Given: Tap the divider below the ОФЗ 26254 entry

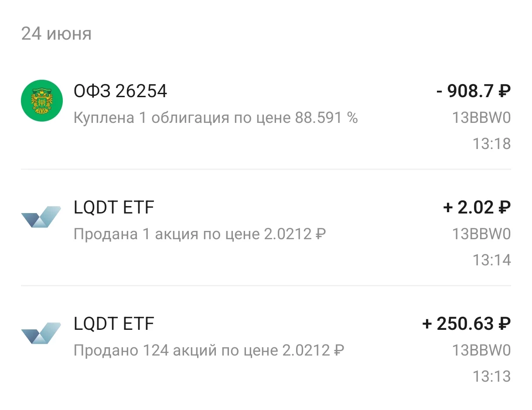Looking at the screenshot, I should 266,169.
